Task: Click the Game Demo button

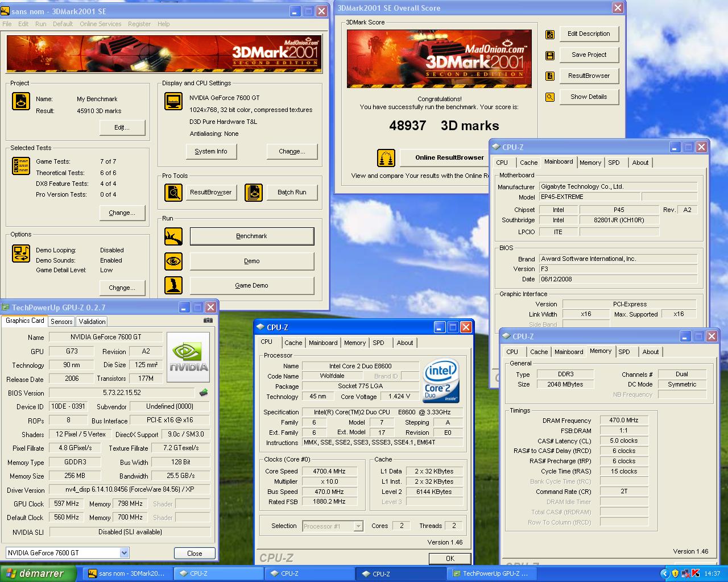Action: point(252,285)
